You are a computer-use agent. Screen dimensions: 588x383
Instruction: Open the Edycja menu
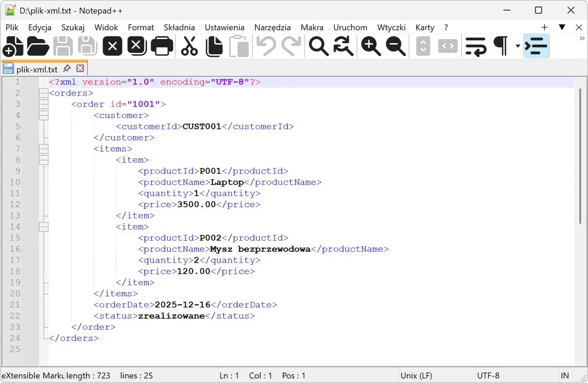(x=40, y=27)
